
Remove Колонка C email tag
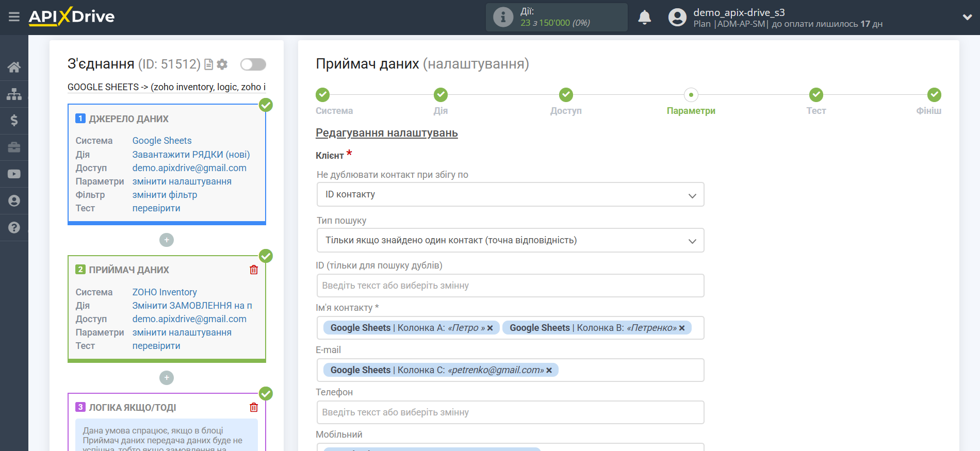pos(549,370)
